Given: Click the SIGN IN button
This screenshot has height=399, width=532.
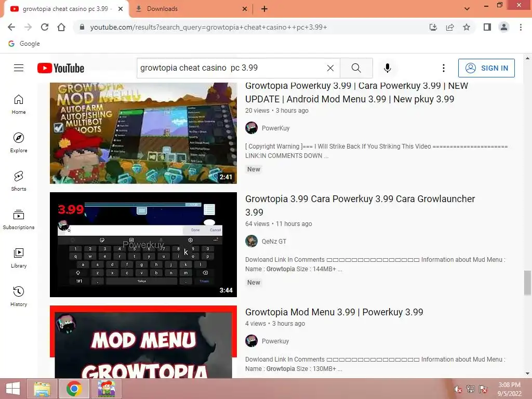Looking at the screenshot, I should (x=486, y=68).
